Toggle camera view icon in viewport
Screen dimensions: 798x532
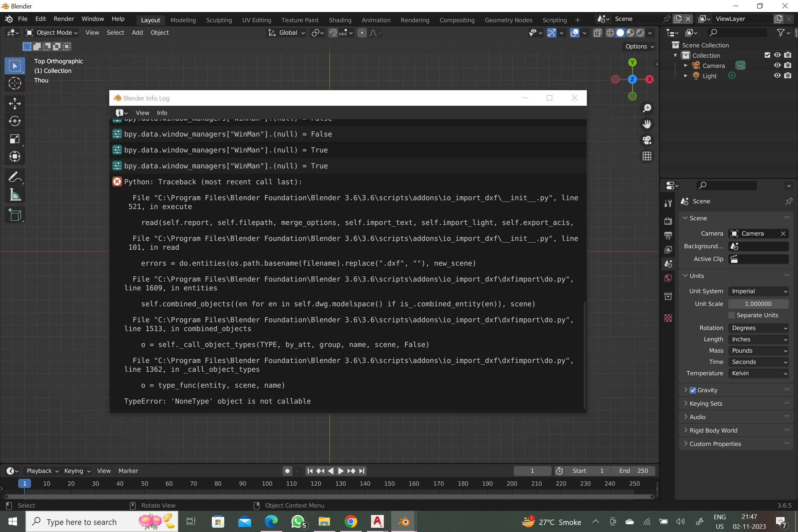[647, 140]
